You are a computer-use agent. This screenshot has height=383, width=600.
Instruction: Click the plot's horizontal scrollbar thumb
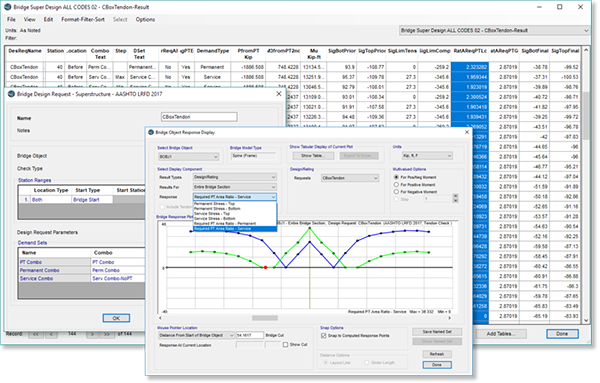[x=265, y=318]
